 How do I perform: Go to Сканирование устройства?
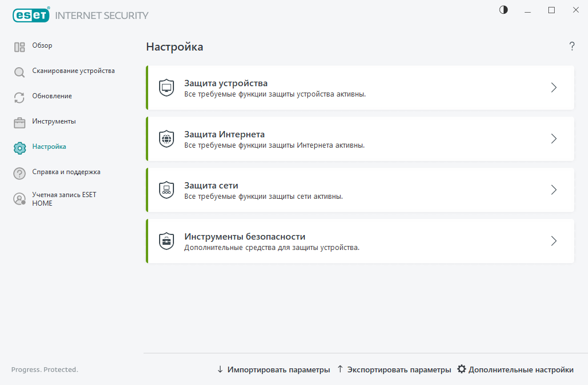click(73, 71)
